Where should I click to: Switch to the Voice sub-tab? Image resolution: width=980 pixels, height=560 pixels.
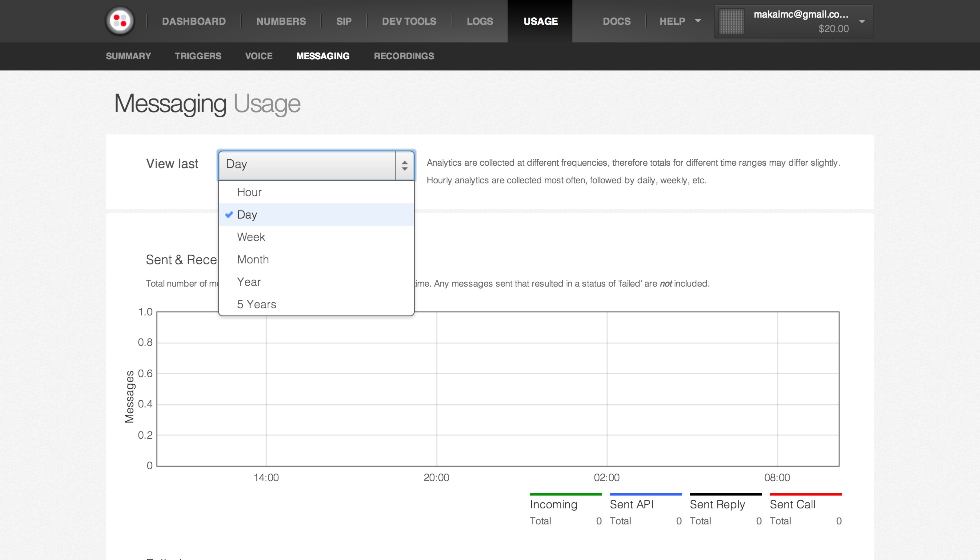[x=259, y=56]
